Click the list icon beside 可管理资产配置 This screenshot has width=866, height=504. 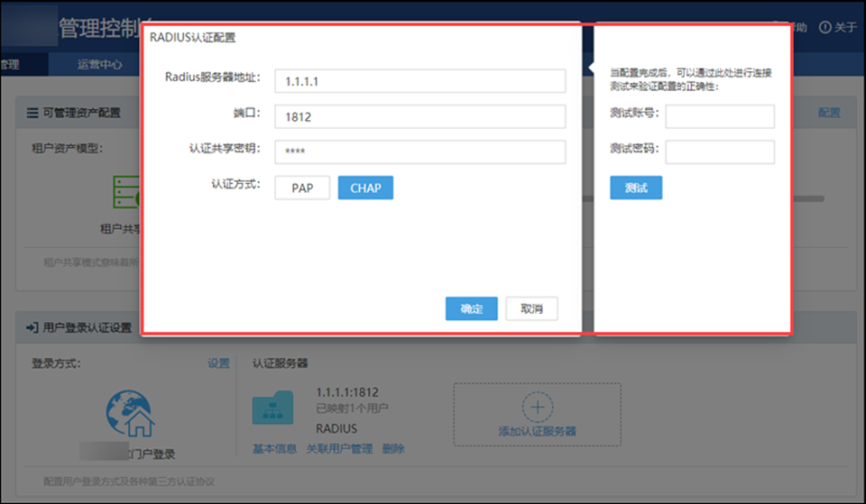point(32,114)
